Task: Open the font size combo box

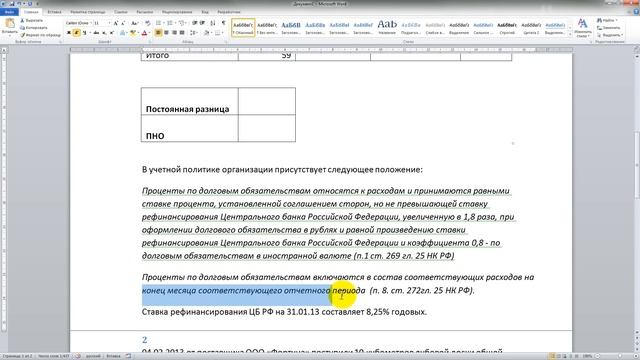Action: pos(102,23)
